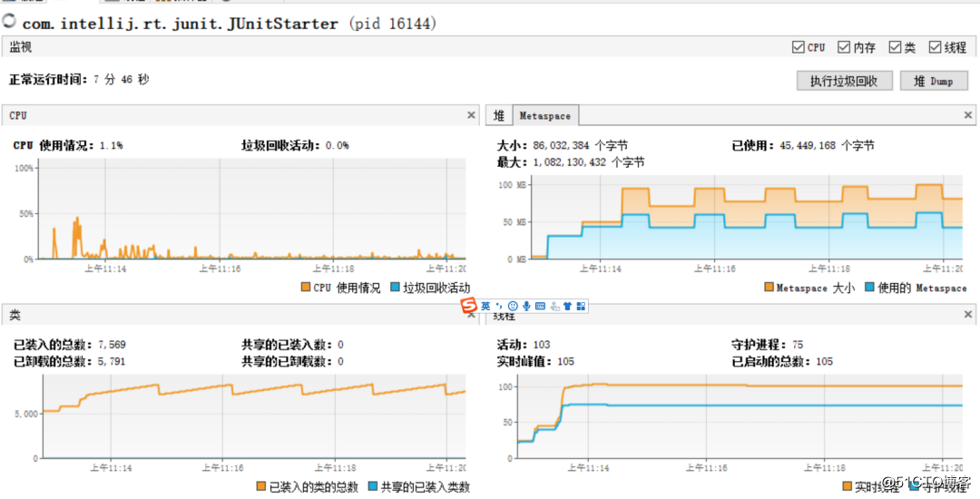Click the 类 panel title label

click(x=15, y=316)
